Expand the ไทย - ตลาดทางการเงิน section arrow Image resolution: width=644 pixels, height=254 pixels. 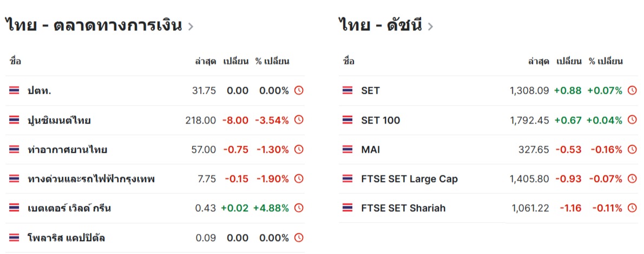point(190,26)
